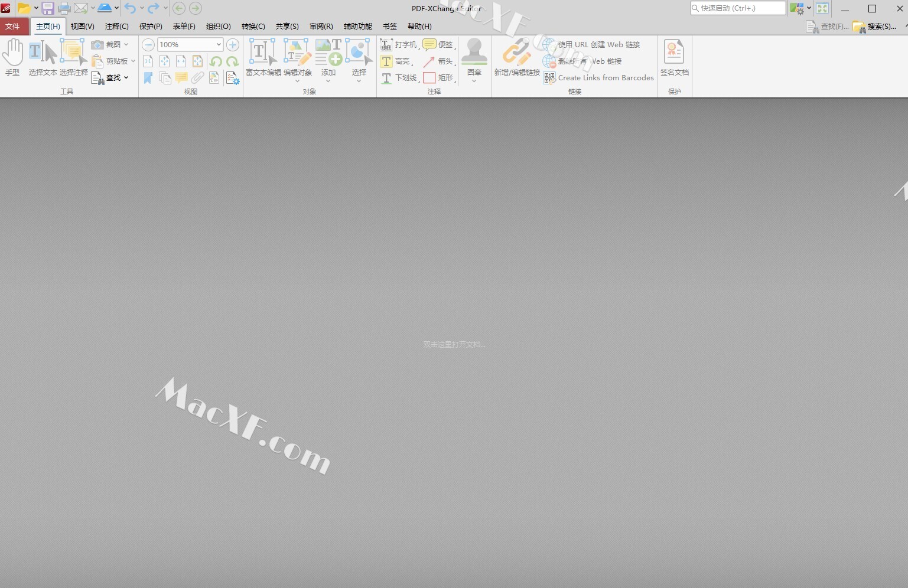This screenshot has width=908, height=588.
Task: Select the Underline tool (下划线)
Action: click(x=399, y=77)
